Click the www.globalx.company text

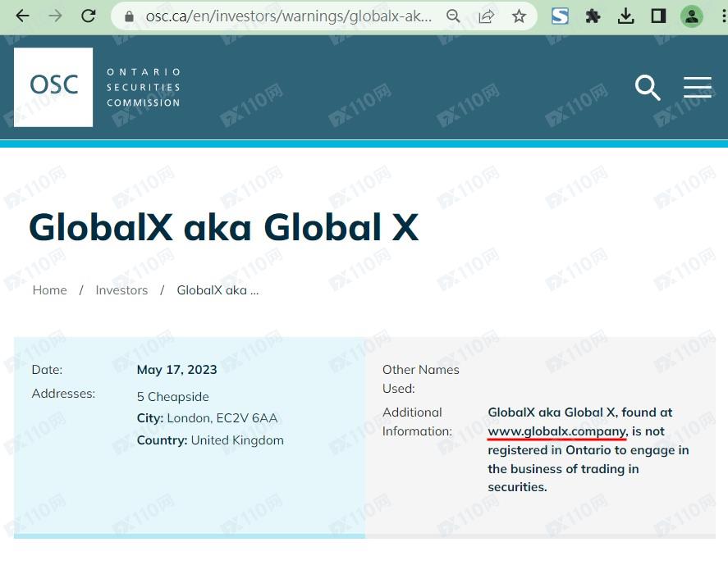pos(557,431)
